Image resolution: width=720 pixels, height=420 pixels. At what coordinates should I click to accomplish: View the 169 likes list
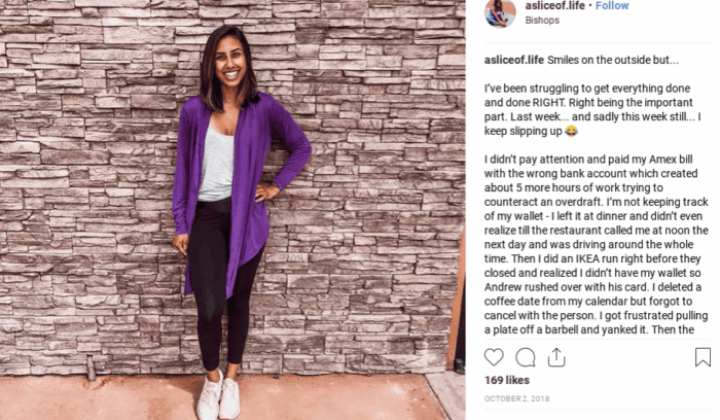point(507,380)
